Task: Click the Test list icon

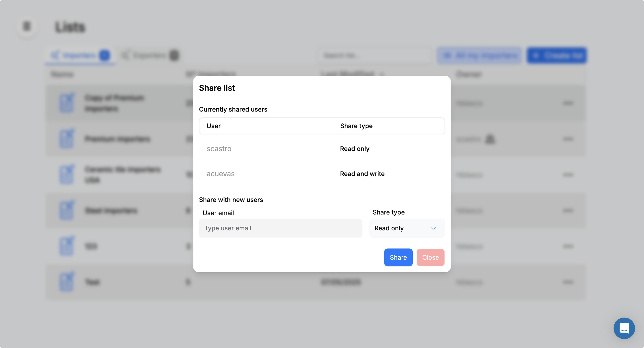Action: (67, 282)
